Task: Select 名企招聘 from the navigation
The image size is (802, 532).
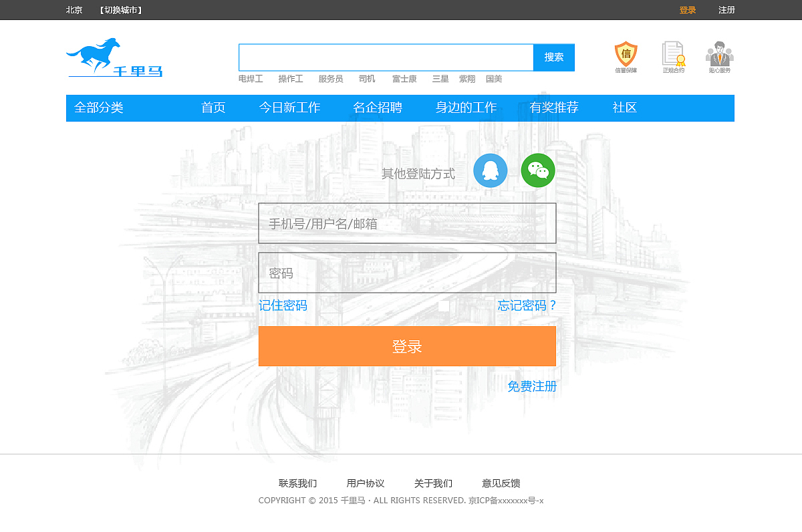Action: pos(379,108)
